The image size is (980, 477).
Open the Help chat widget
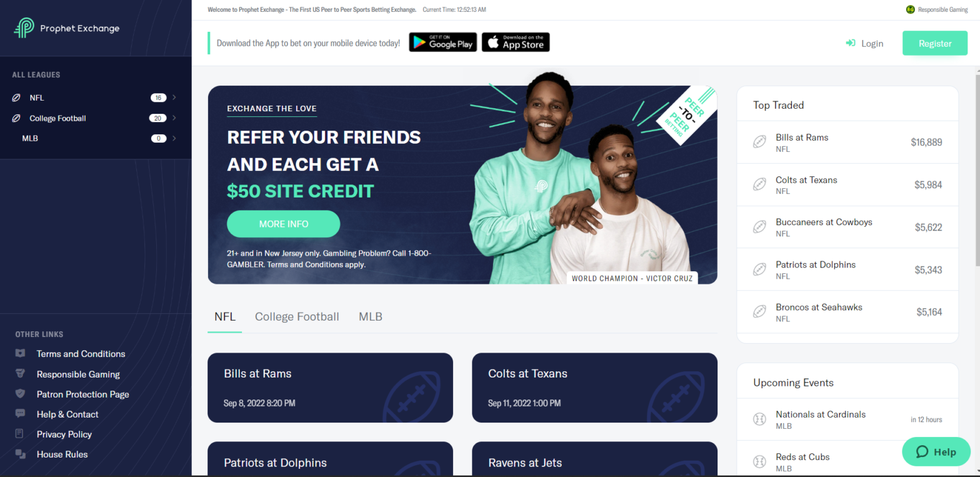pos(936,452)
